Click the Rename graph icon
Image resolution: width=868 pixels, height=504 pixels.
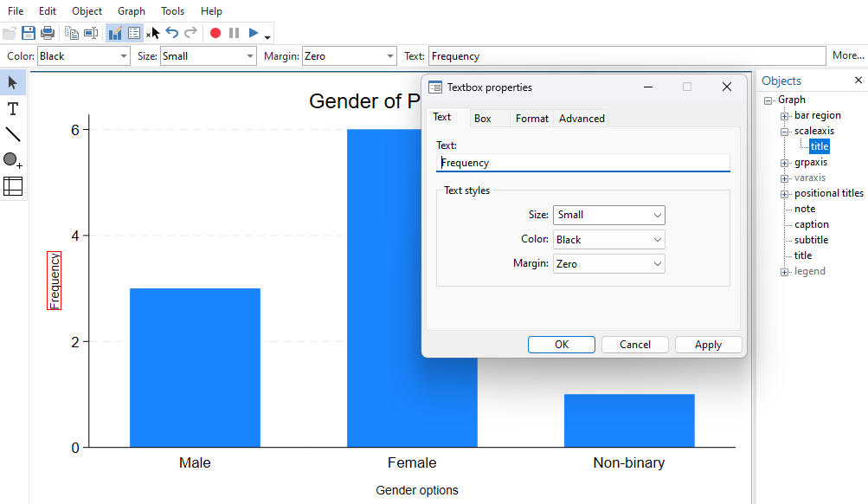pos(91,33)
